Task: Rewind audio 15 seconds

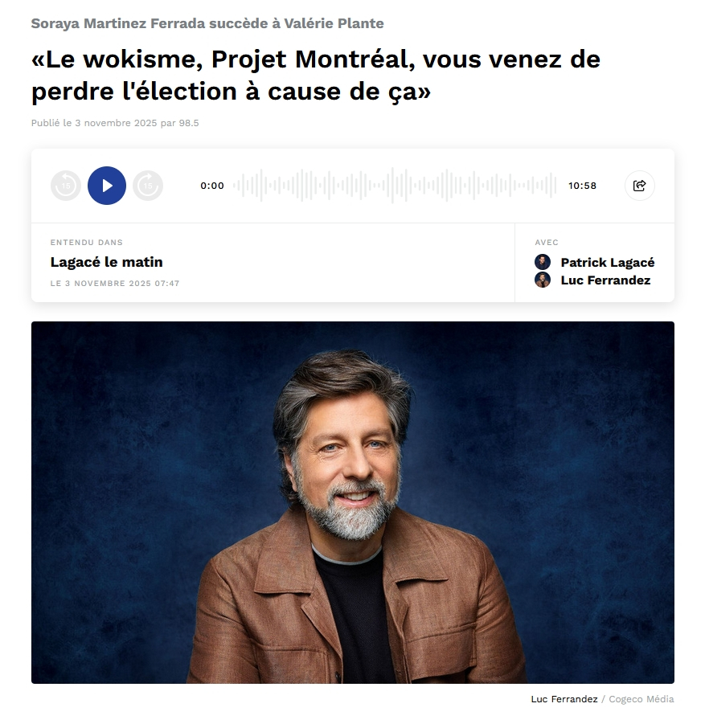Action: click(65, 186)
